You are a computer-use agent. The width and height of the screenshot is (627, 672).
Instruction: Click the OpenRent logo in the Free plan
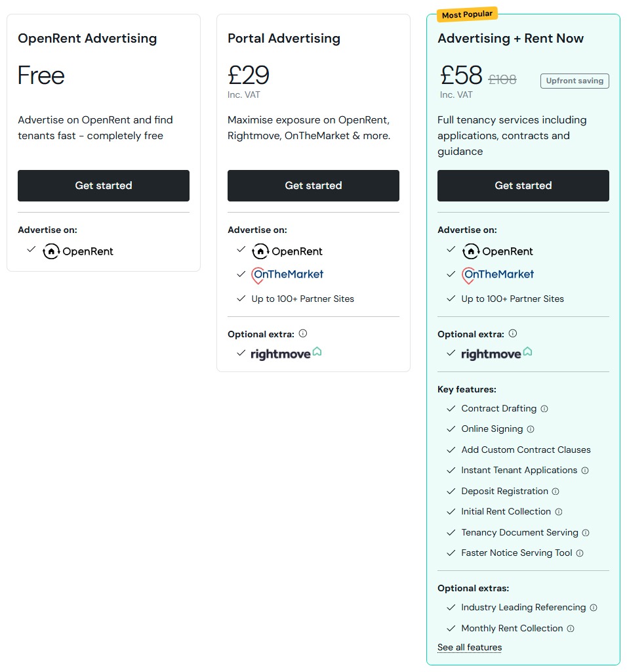pyautogui.click(x=78, y=251)
